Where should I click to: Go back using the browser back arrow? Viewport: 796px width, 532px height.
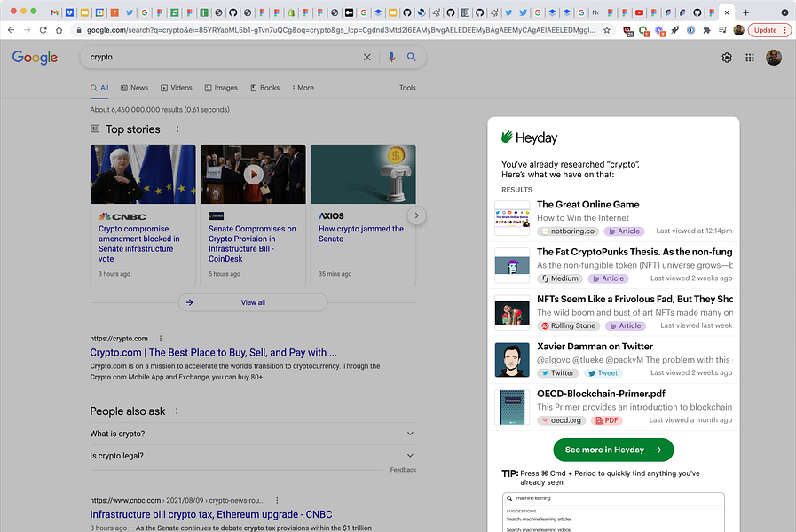(12, 30)
